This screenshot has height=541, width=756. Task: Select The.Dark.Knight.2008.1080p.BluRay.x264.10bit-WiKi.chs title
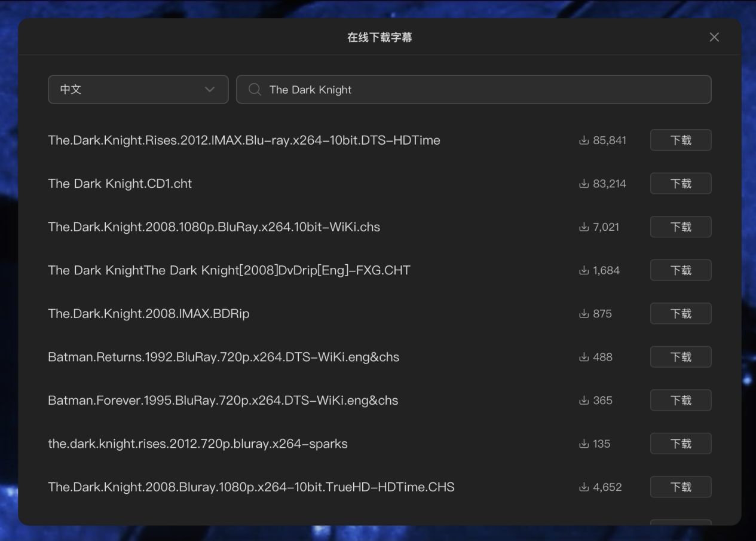(x=214, y=227)
